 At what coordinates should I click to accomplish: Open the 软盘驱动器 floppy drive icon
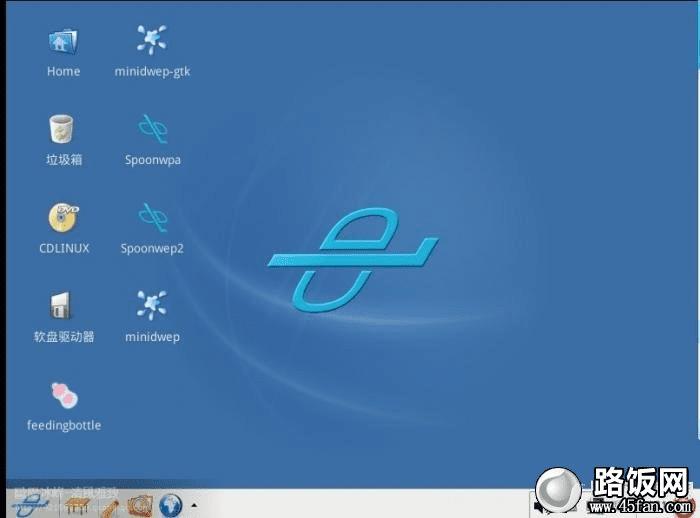pyautogui.click(x=60, y=305)
